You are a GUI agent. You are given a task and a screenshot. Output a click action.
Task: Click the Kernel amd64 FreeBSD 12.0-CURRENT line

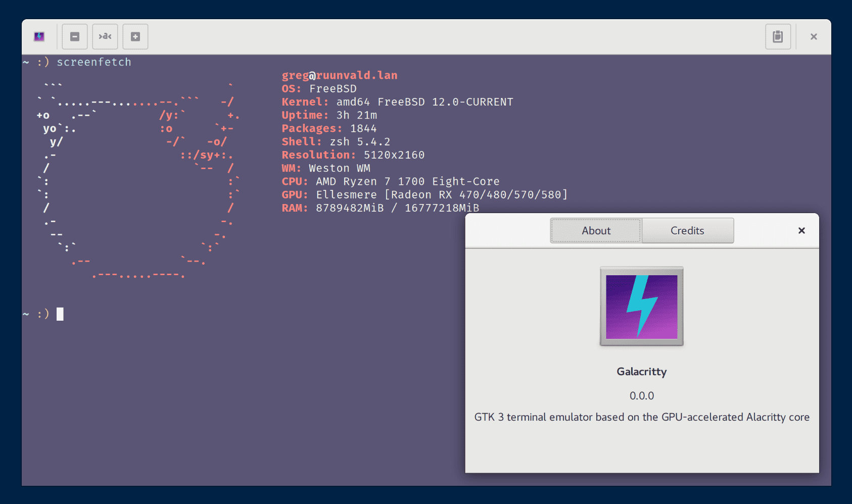click(397, 102)
